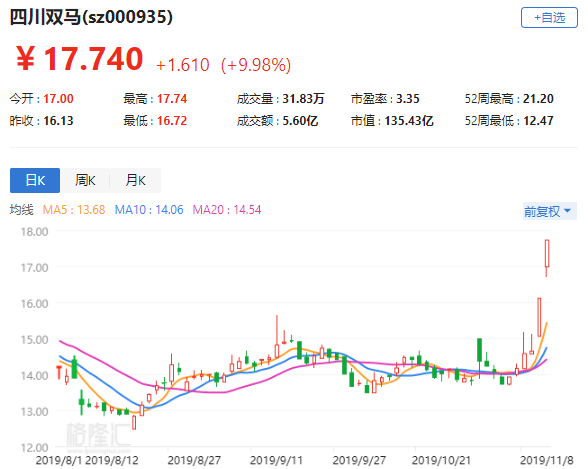Select the latest limit-up candlestick near 17.74
This screenshot has height=469, width=588.
pos(547,258)
